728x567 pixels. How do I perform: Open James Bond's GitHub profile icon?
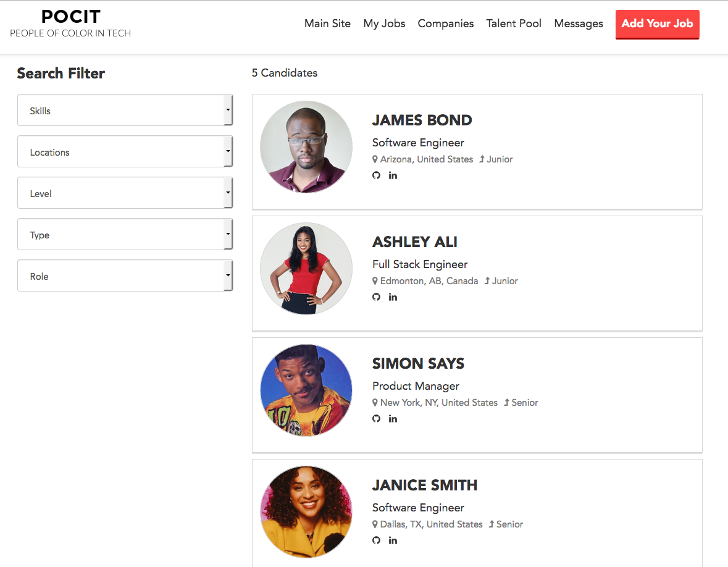pyautogui.click(x=376, y=175)
